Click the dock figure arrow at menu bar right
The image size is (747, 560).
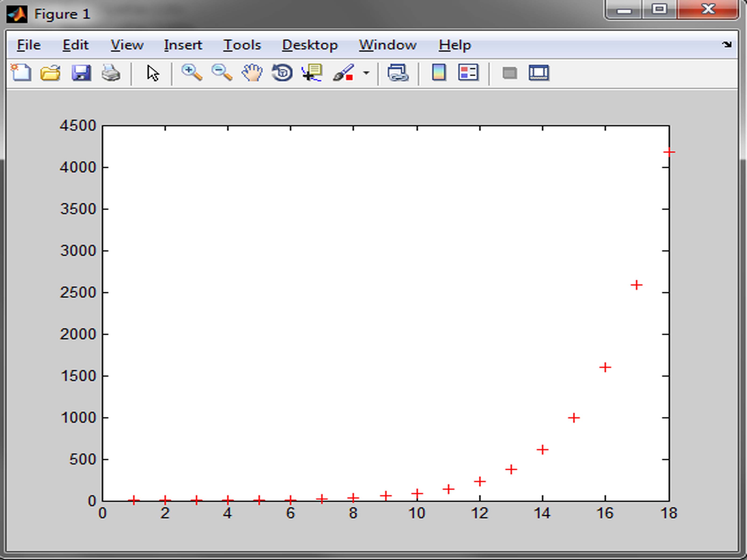click(x=727, y=44)
